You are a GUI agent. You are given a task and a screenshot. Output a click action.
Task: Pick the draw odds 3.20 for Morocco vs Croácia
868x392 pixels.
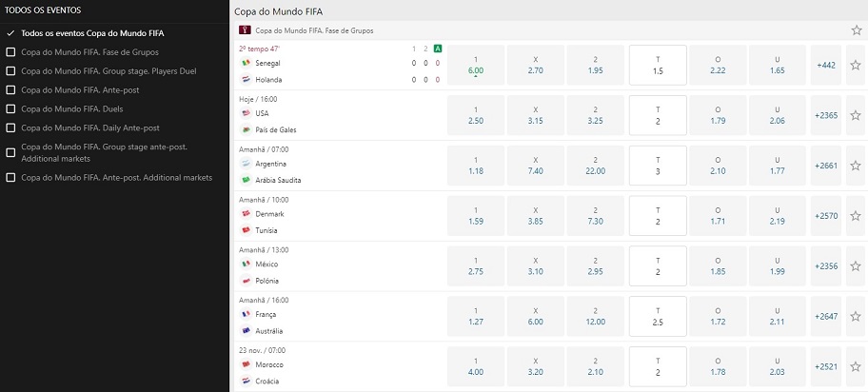pos(536,367)
